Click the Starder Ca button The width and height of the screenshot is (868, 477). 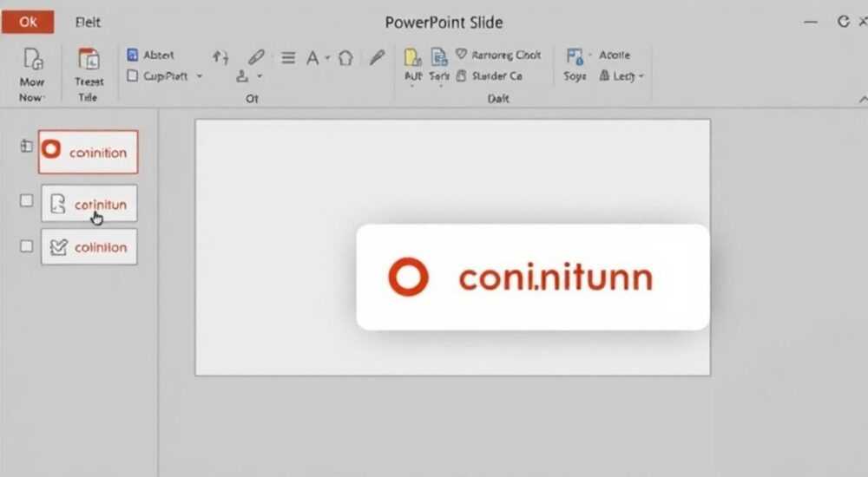[490, 75]
